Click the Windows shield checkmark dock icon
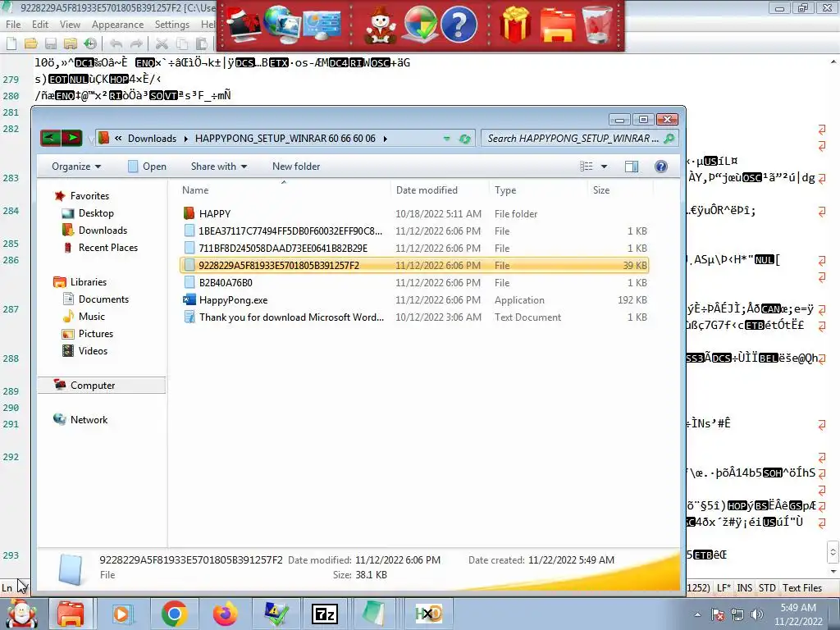The height and width of the screenshot is (630, 840). 419,25
